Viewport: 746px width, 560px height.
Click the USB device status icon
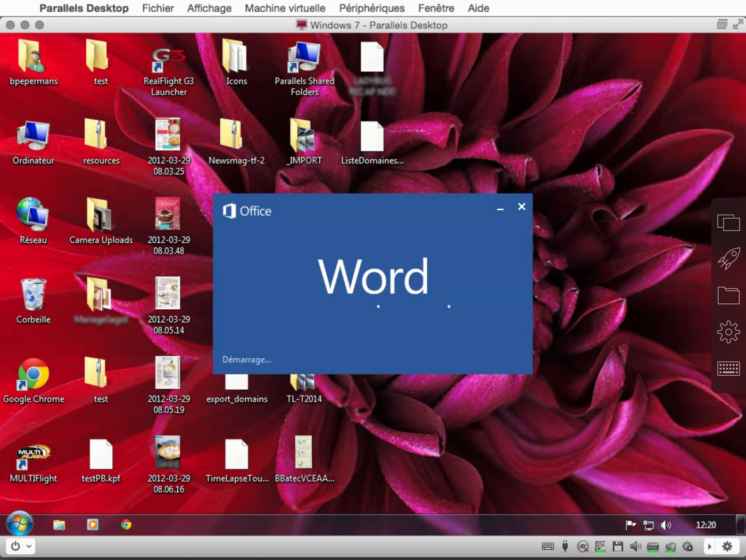click(565, 547)
